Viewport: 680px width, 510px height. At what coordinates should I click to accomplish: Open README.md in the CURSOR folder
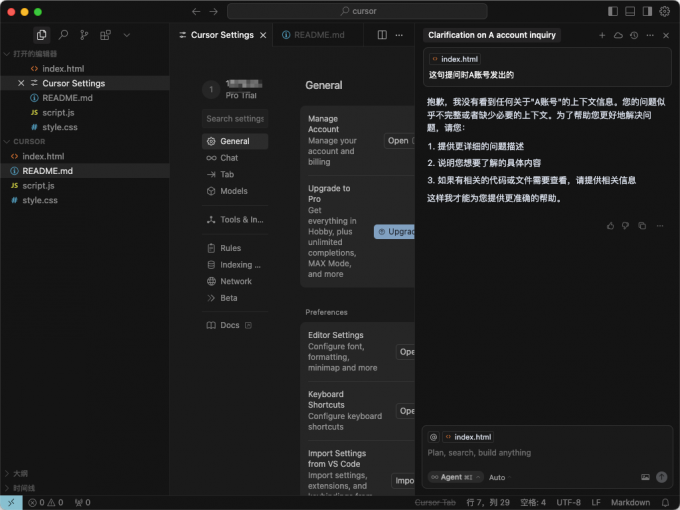pyautogui.click(x=85, y=171)
